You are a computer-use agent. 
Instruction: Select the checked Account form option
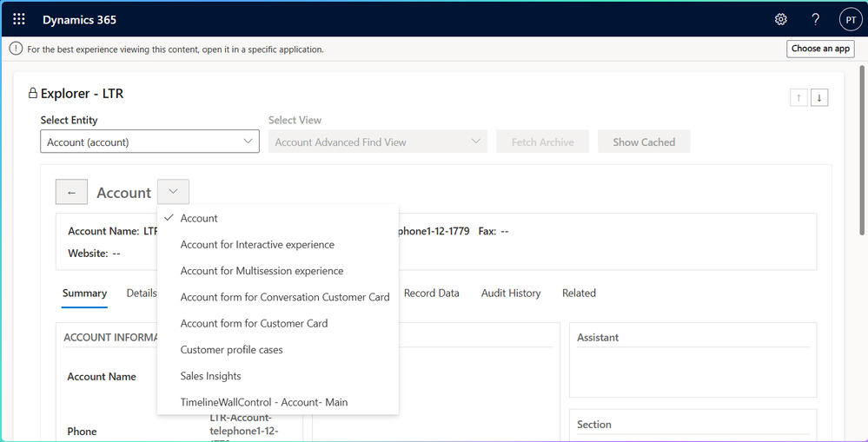[278, 218]
